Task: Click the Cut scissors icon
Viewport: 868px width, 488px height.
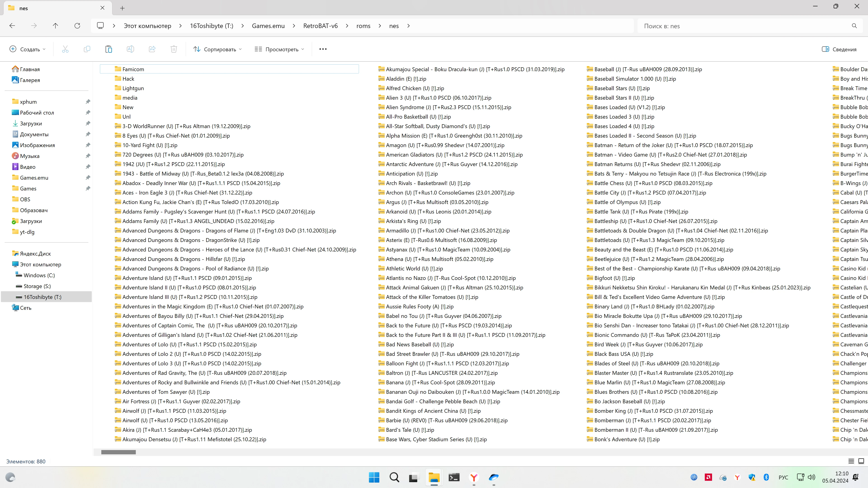Action: pos(65,49)
